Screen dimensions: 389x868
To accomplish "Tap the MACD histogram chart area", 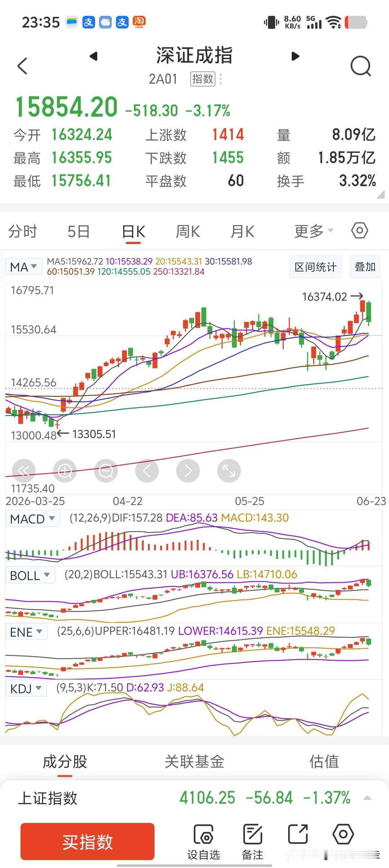I will tap(194, 546).
